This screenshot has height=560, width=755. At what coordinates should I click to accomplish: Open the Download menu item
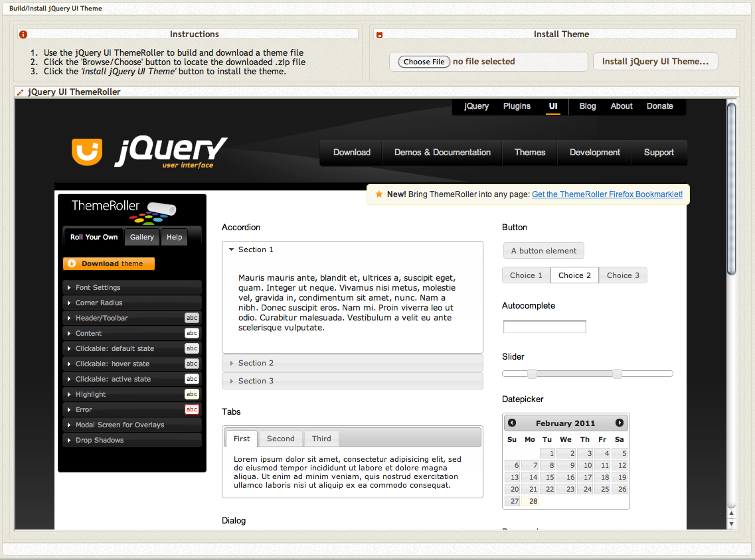pyautogui.click(x=352, y=153)
